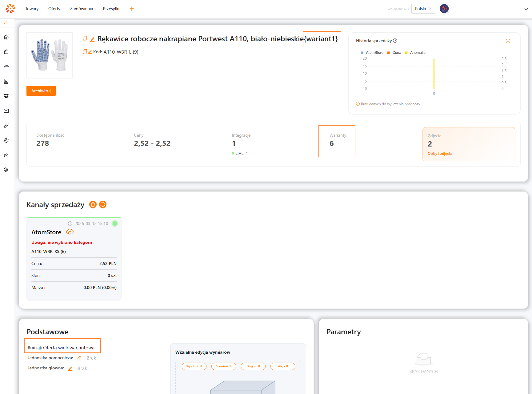
Task: Copy the product code using its copy icon
Action: pyautogui.click(x=85, y=52)
